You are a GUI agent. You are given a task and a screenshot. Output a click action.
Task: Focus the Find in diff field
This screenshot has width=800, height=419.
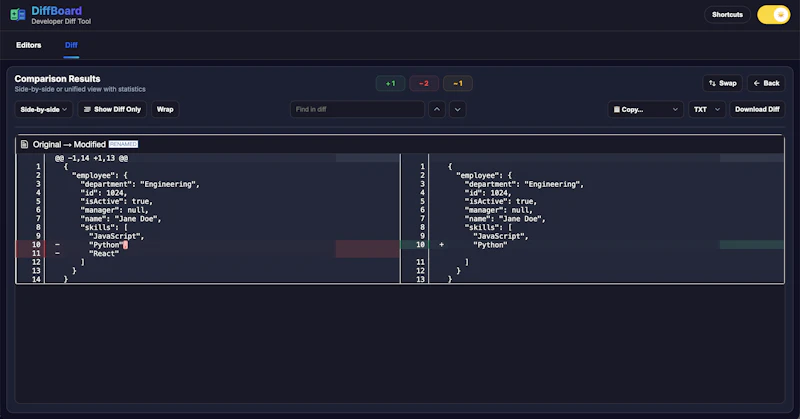pyautogui.click(x=357, y=109)
